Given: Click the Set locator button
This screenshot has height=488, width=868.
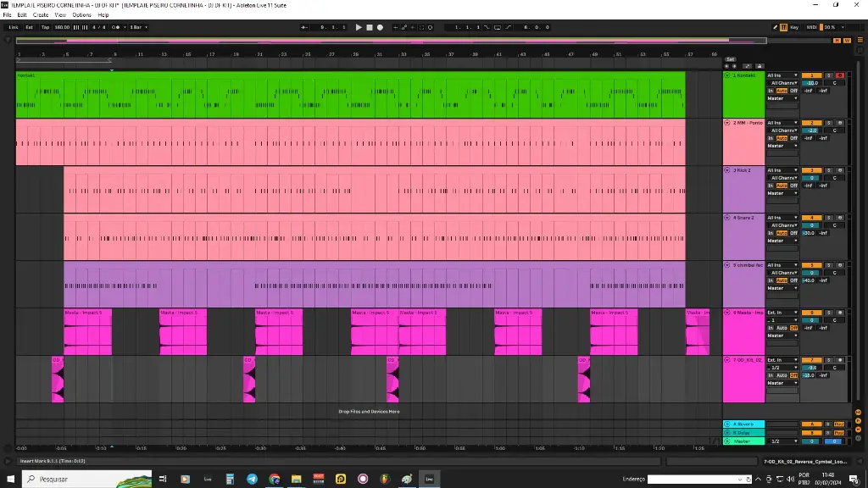Looking at the screenshot, I should [730, 59].
